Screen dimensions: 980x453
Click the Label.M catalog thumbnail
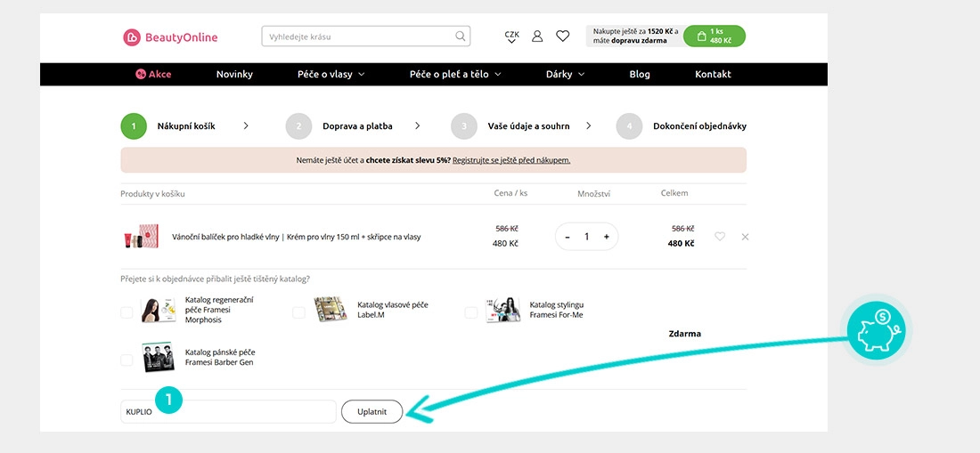point(330,310)
